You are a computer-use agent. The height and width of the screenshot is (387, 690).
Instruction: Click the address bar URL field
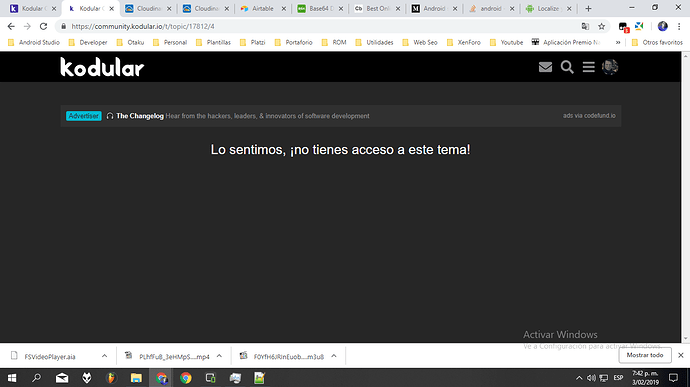[321, 26]
